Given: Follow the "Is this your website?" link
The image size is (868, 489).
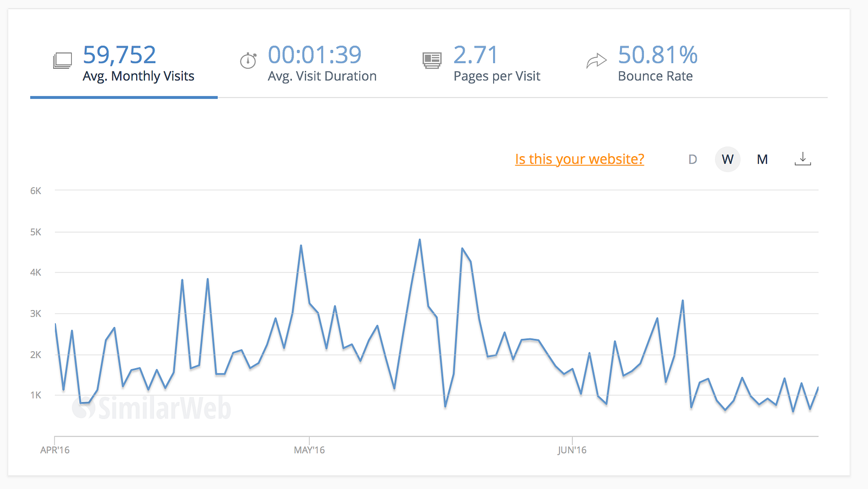Looking at the screenshot, I should tap(579, 159).
